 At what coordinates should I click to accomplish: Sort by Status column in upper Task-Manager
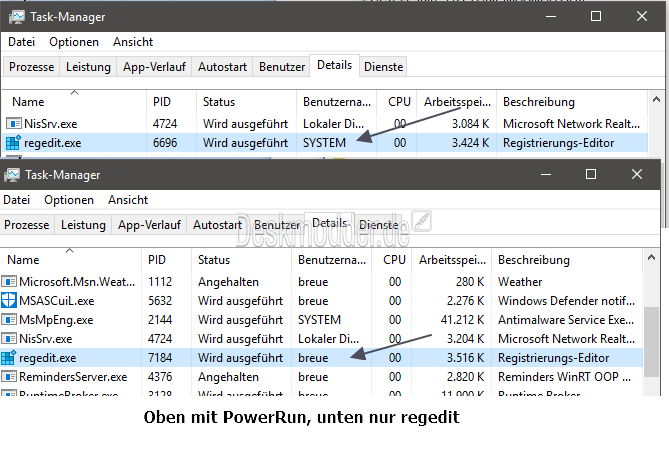[246, 102]
